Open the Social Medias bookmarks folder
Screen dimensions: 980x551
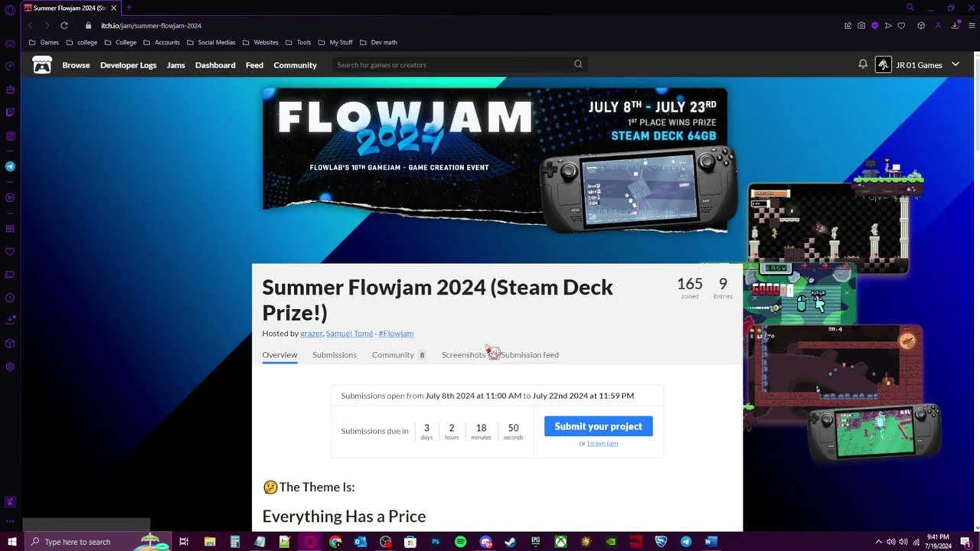(x=211, y=42)
